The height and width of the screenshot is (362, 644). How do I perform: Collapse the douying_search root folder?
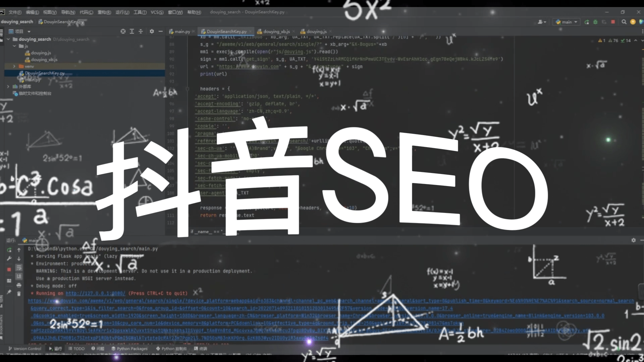(x=8, y=39)
